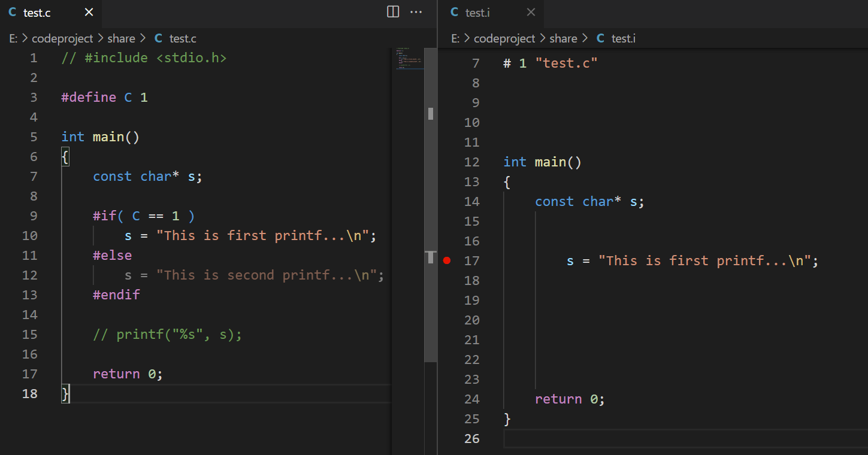
Task: Open 'E:' breadcrumb in test.c editor
Action: click(13, 38)
